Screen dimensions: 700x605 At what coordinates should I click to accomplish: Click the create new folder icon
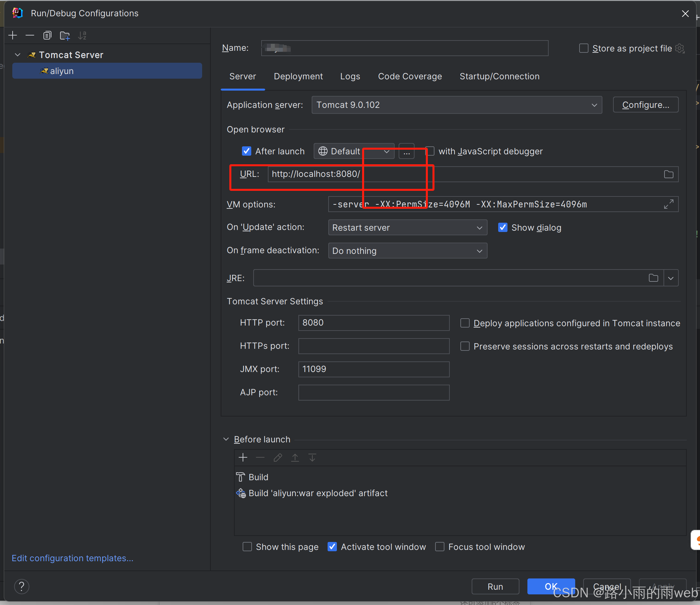(64, 36)
